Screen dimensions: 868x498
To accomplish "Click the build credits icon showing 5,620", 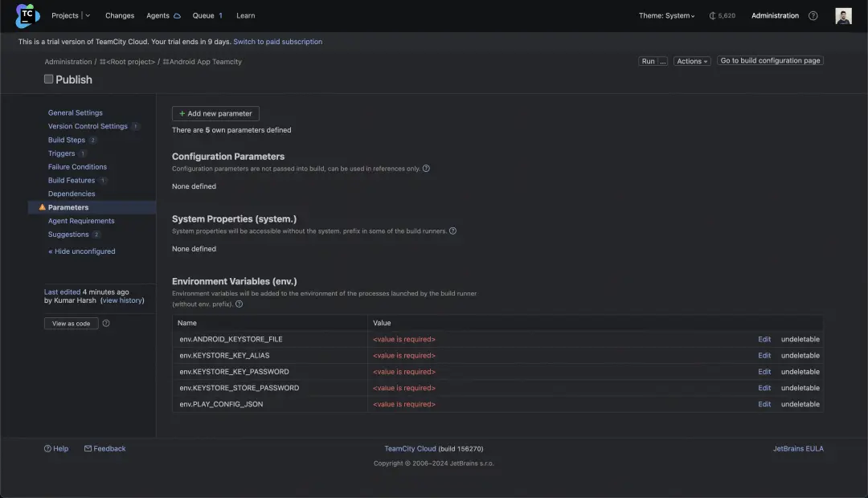I will click(712, 16).
